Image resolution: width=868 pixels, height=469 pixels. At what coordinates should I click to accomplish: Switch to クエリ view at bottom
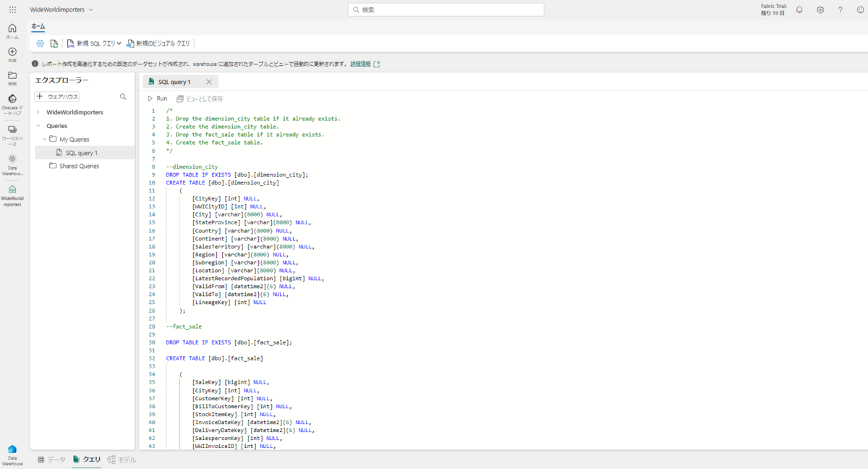(x=87, y=460)
